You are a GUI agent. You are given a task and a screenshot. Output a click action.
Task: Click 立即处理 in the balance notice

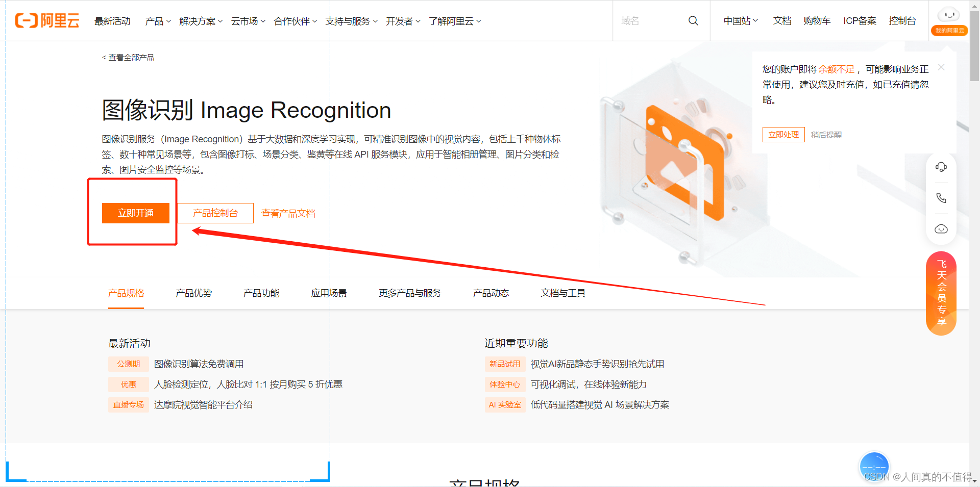tap(783, 135)
